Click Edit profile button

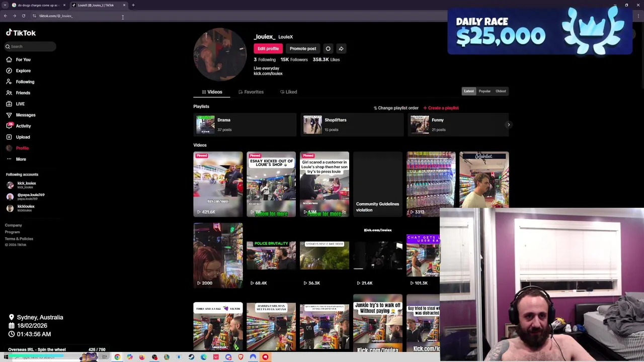point(268,49)
